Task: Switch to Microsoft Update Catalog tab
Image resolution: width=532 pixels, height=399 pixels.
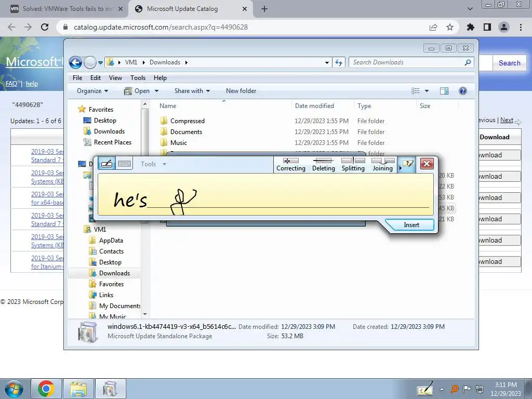Action: pos(190,9)
